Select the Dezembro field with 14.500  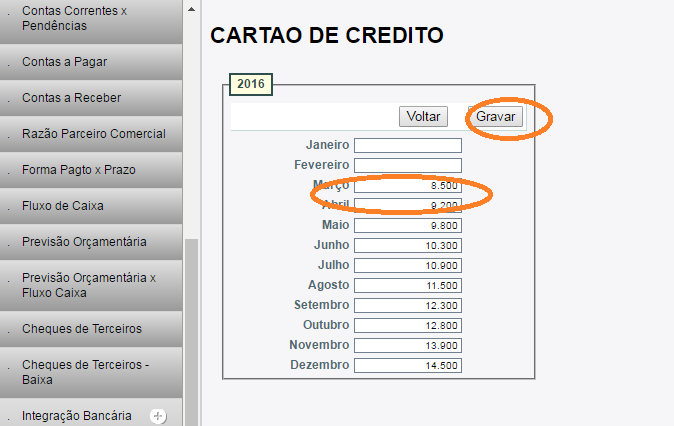pyautogui.click(x=407, y=365)
